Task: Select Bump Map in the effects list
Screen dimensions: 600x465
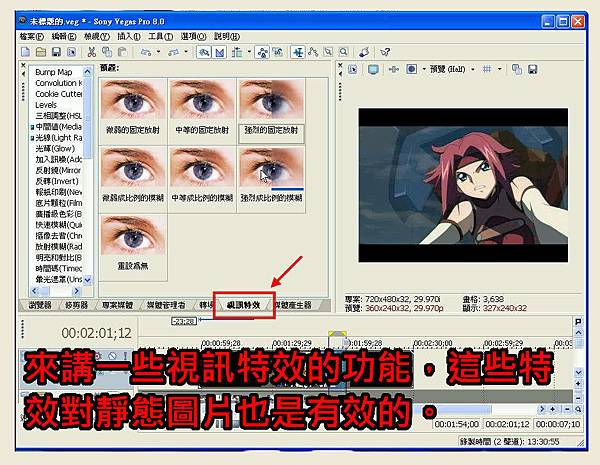Action: (x=54, y=72)
